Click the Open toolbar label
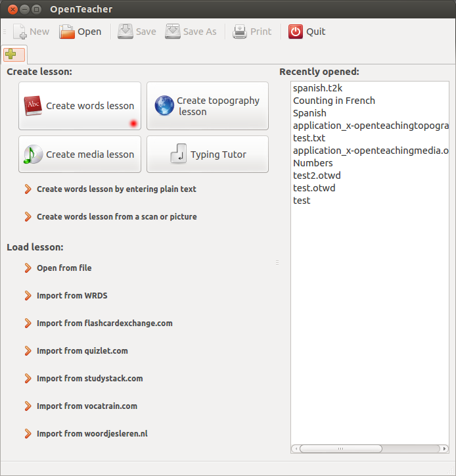 tap(89, 32)
